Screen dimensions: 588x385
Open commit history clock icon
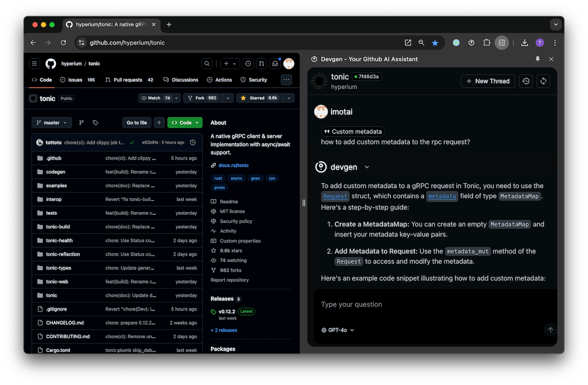coord(193,143)
